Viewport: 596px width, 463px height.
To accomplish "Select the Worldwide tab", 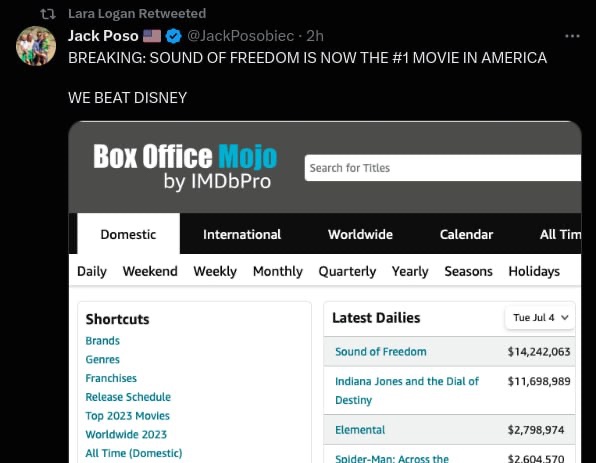I will (360, 235).
